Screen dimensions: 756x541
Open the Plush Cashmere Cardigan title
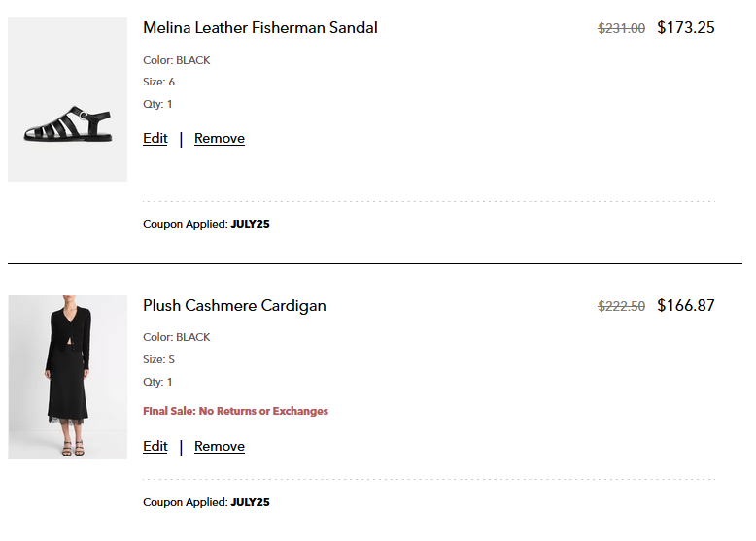click(234, 306)
